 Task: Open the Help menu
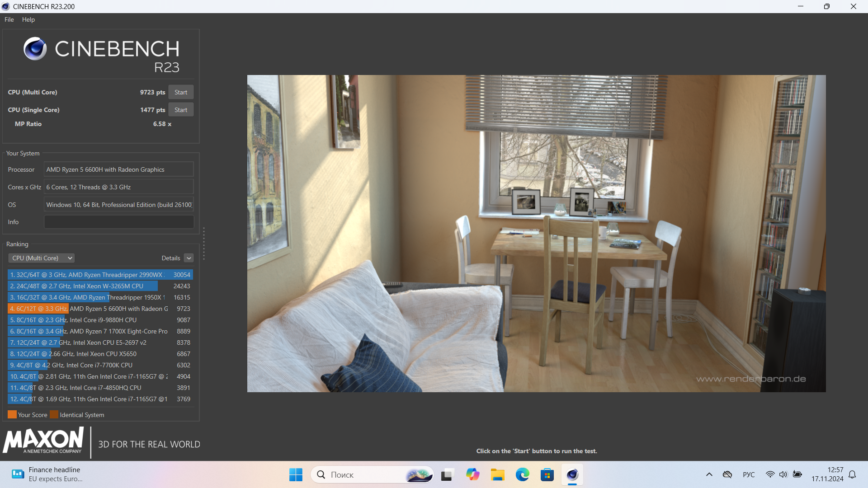pos(28,19)
